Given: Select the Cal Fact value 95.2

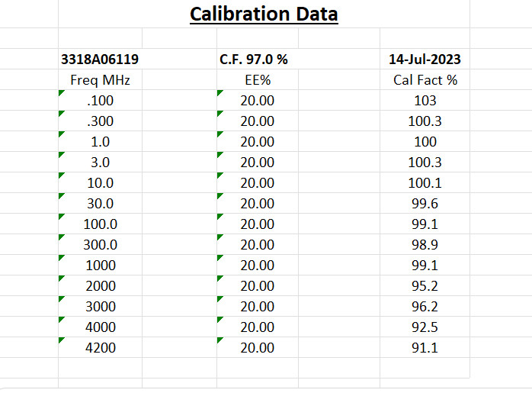Looking at the screenshot, I should coord(425,285).
